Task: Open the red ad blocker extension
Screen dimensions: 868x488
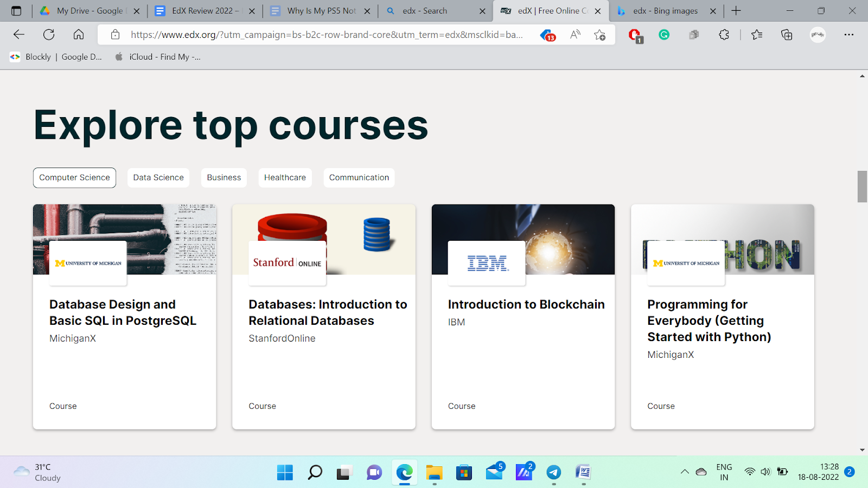Action: [x=635, y=36]
